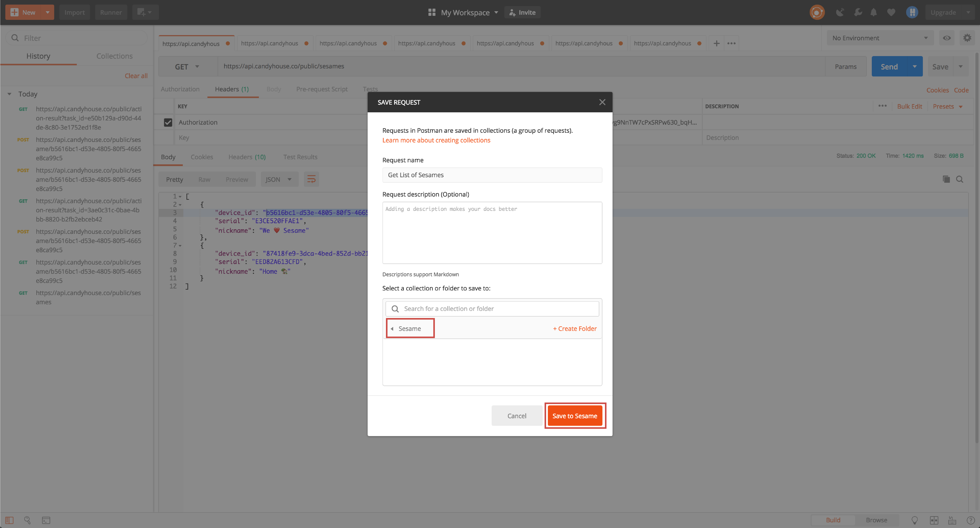Collapse the Today history group
This screenshot has width=980, height=528.
[10, 94]
